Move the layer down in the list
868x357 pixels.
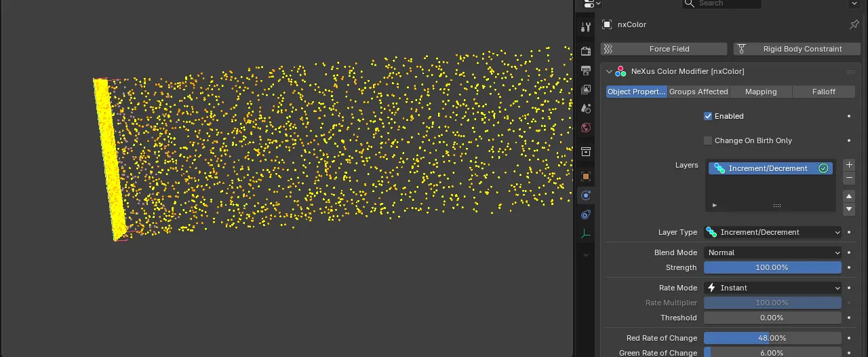click(848, 209)
